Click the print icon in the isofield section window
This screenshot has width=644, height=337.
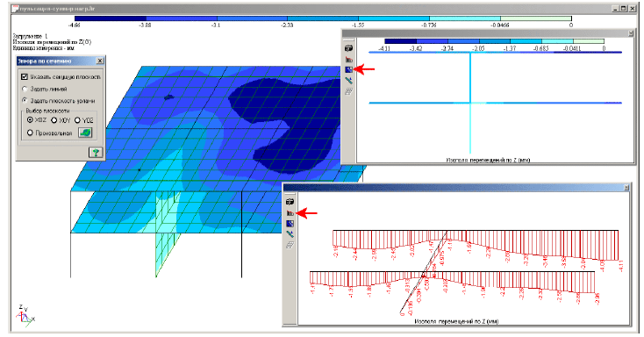point(348,48)
